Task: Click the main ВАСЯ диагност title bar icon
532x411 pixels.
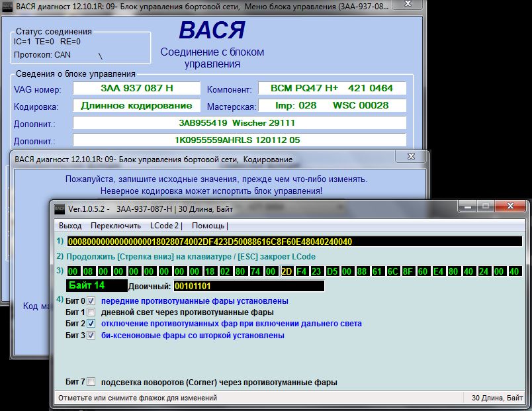Action: 7,7
